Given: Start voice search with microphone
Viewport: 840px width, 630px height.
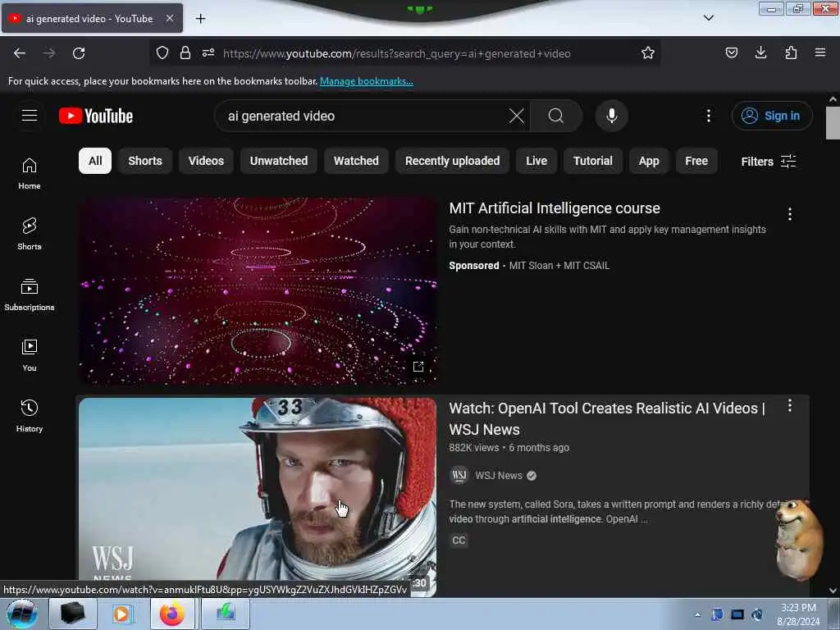Looking at the screenshot, I should click(x=612, y=116).
